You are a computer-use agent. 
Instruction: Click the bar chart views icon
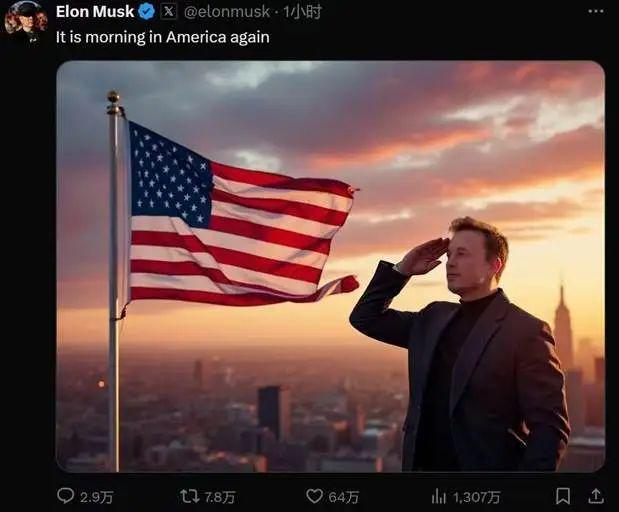point(439,496)
